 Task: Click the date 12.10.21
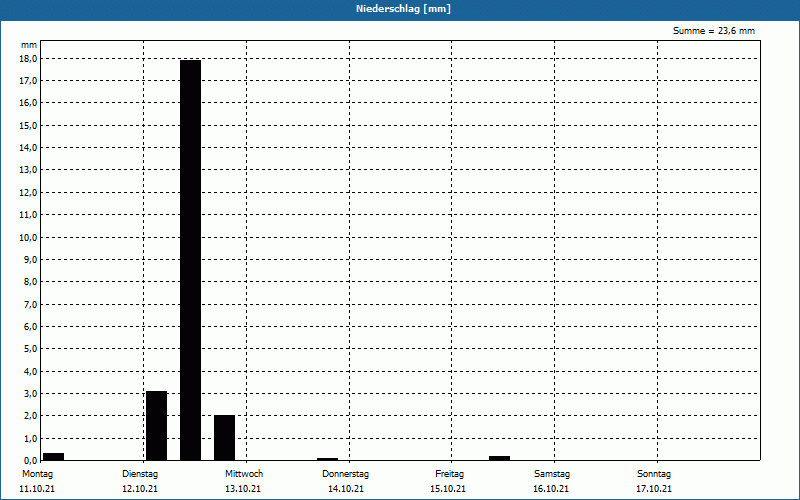[140, 489]
